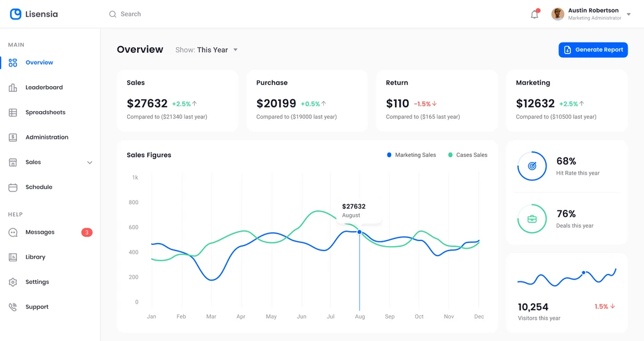Open the notifications bell
The height and width of the screenshot is (341, 644).
pos(535,14)
